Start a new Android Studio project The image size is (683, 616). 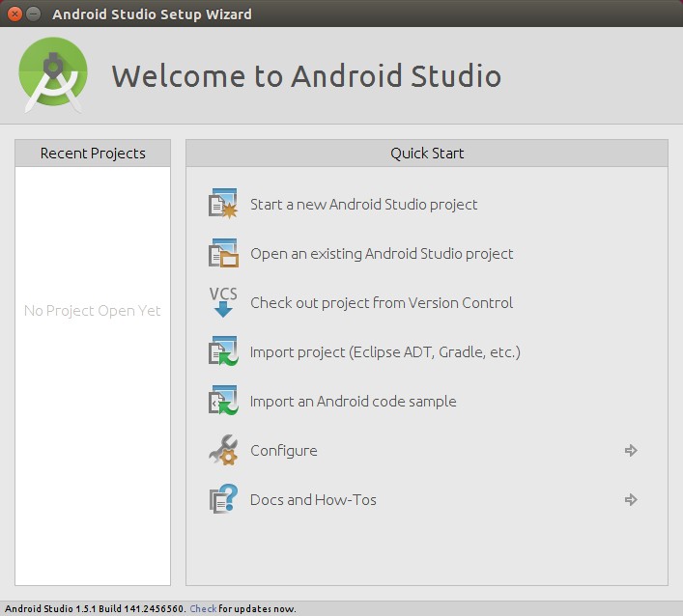(x=363, y=204)
